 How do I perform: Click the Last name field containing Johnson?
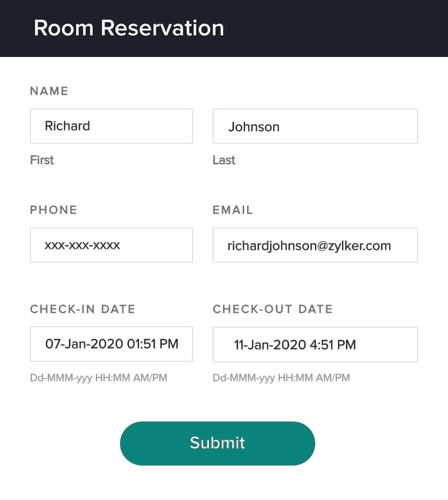coord(315,127)
